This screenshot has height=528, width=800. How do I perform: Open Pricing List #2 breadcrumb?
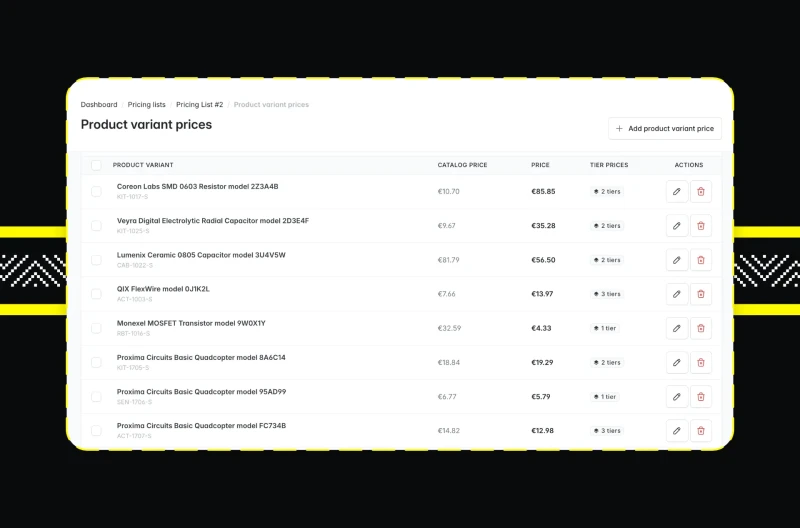point(199,105)
